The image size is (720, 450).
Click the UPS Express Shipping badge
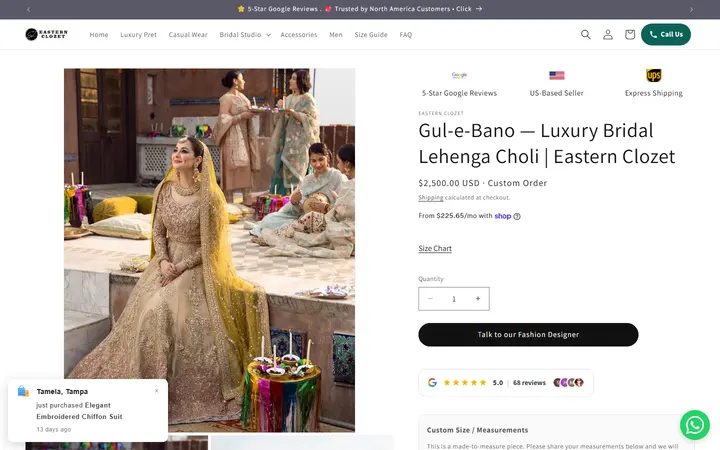[x=653, y=75]
